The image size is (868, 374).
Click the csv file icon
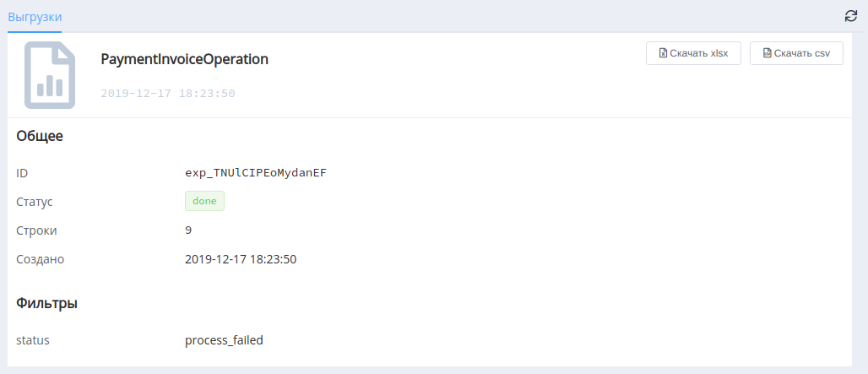point(767,53)
